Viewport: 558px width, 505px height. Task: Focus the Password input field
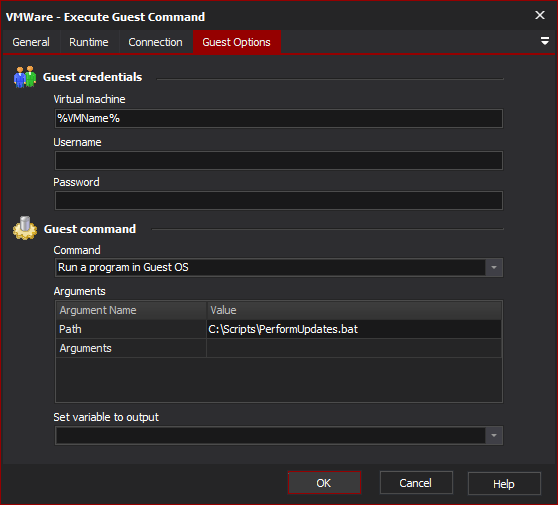click(279, 200)
